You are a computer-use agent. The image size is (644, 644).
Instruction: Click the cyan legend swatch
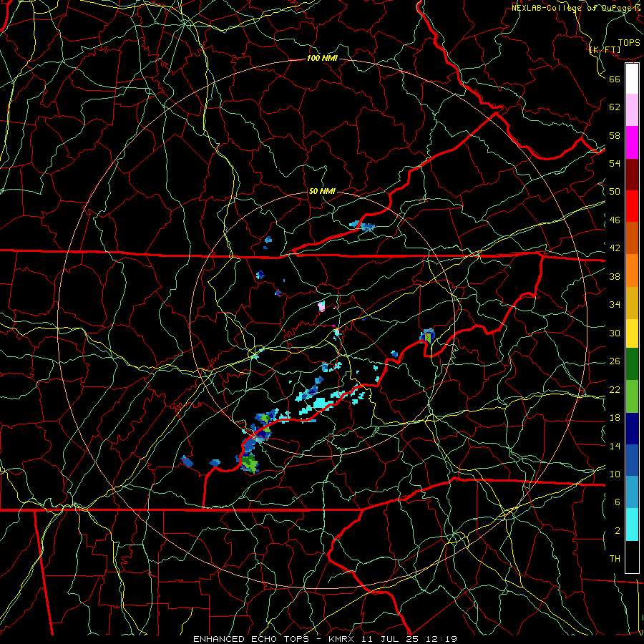(632, 525)
